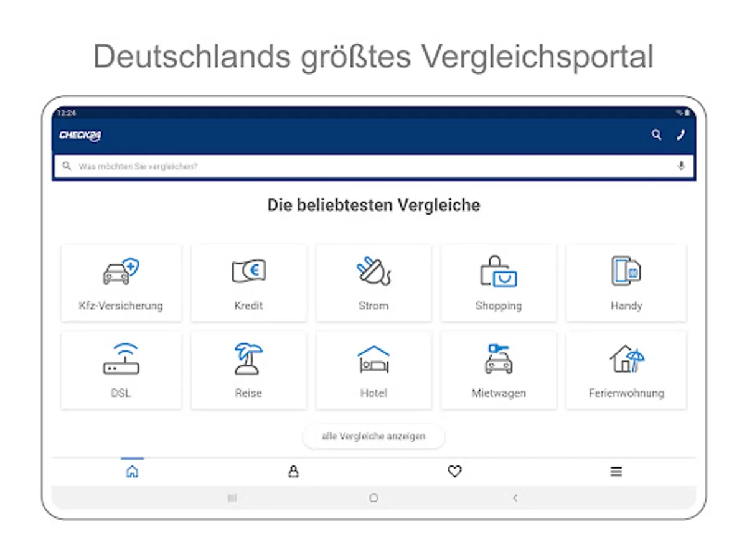Choose the Reise palm tree tile

point(248,370)
